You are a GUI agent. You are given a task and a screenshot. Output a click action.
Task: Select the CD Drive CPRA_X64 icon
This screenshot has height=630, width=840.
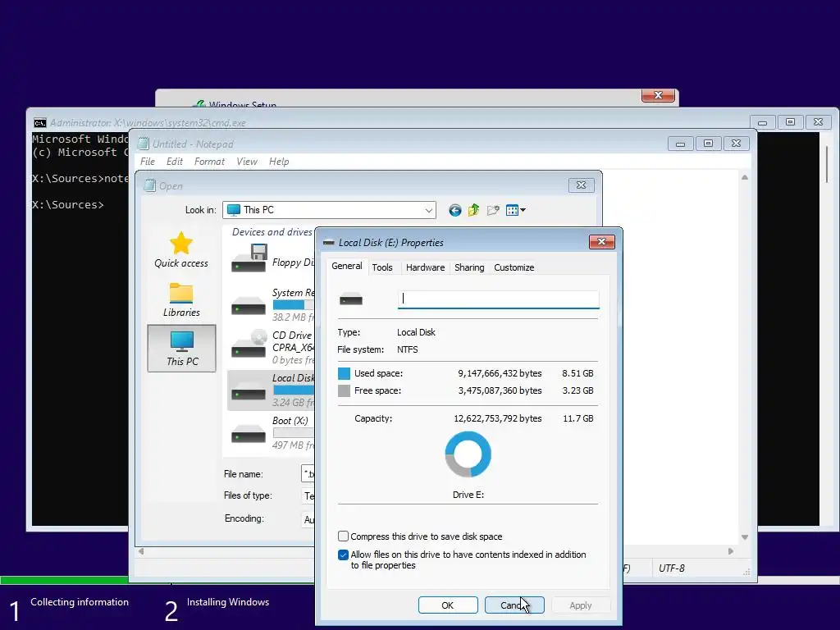(x=249, y=345)
